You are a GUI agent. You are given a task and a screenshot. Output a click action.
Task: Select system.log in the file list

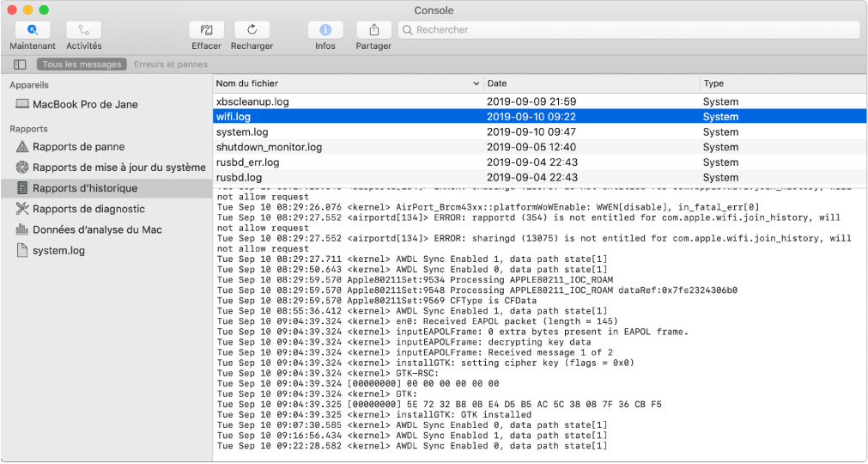(x=540, y=131)
